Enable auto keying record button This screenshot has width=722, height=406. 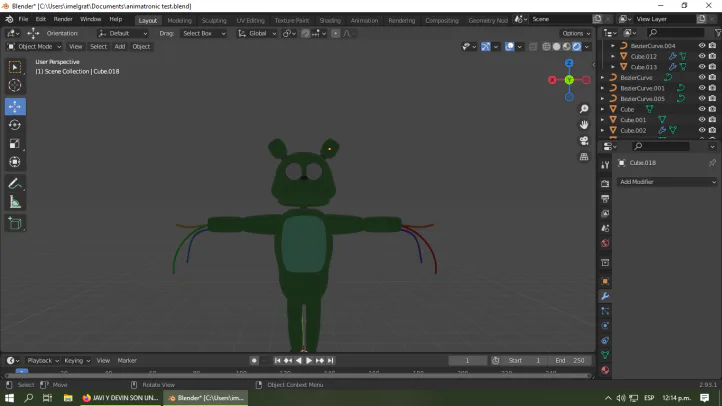254,360
